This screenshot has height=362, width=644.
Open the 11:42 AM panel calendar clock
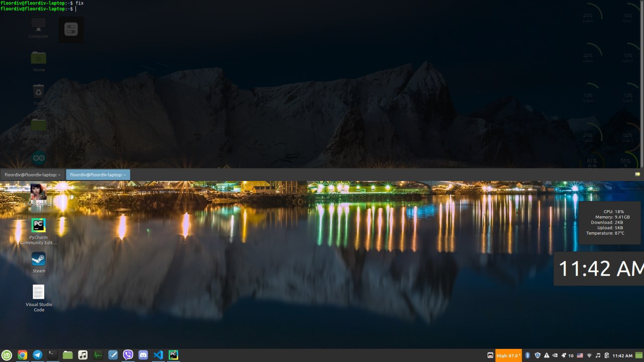coord(622,355)
